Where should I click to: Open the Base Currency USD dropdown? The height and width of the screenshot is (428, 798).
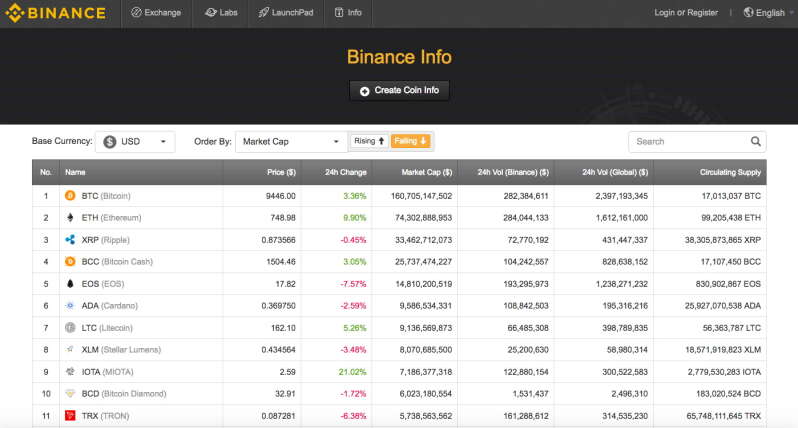135,141
